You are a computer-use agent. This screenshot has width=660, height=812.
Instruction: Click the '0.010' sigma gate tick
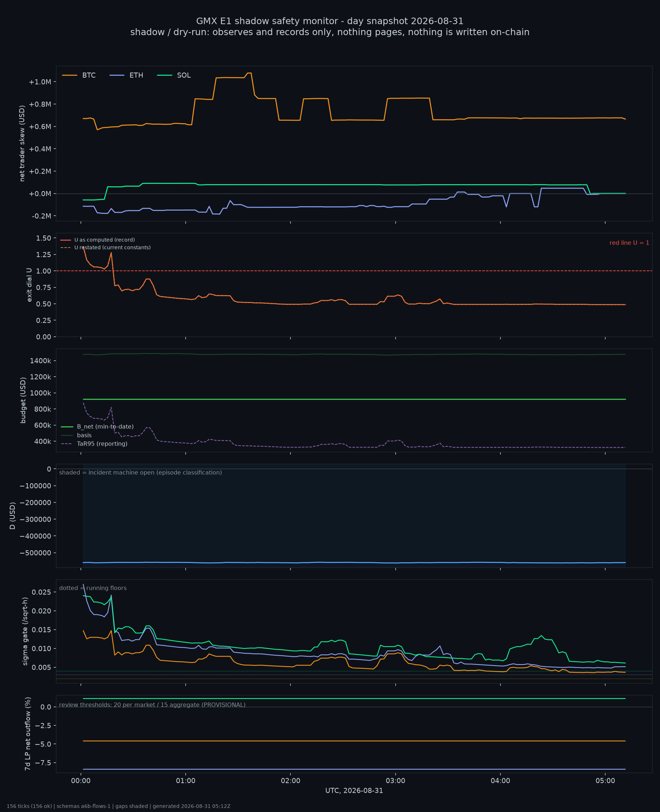pyautogui.click(x=41, y=649)
